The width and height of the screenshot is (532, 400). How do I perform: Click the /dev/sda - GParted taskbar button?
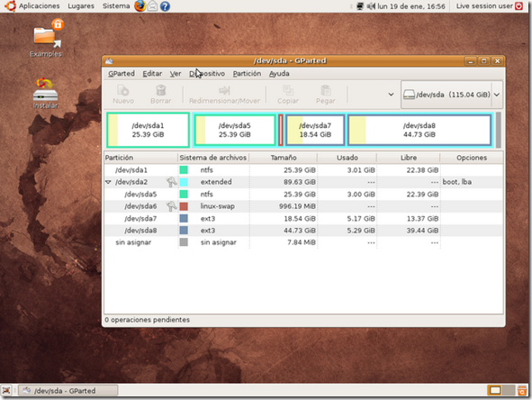(x=68, y=390)
